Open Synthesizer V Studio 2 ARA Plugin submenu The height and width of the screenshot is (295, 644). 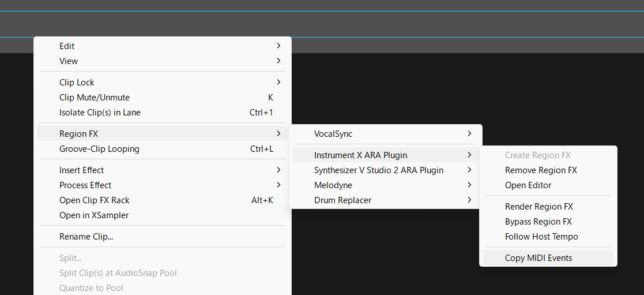pos(385,170)
